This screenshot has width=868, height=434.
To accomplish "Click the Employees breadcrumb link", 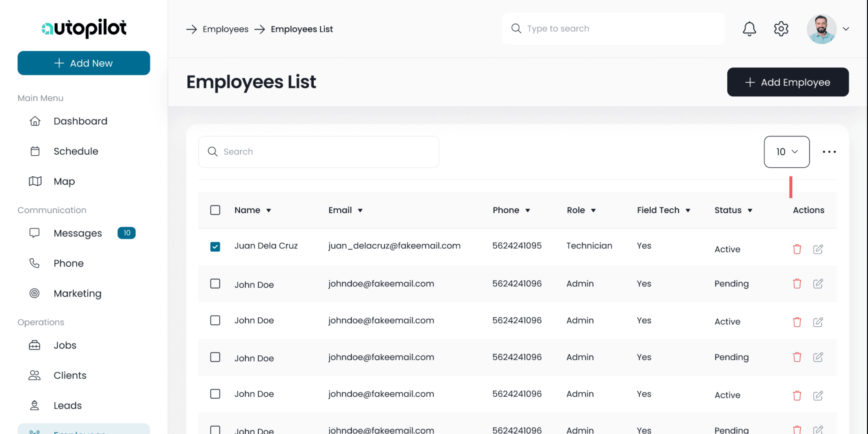I will [225, 29].
